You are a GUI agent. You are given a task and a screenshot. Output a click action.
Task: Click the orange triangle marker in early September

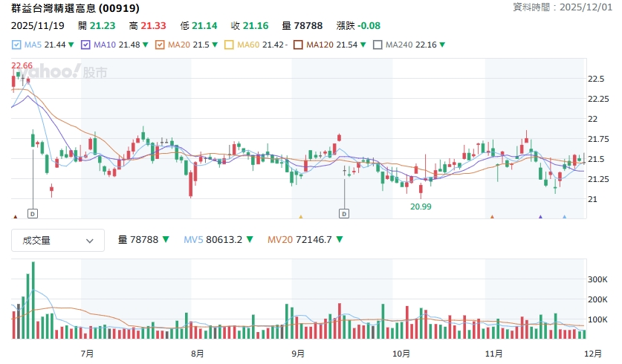301,217
